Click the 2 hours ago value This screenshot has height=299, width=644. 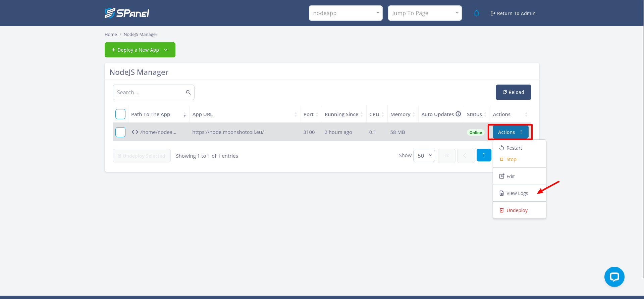[x=338, y=132]
